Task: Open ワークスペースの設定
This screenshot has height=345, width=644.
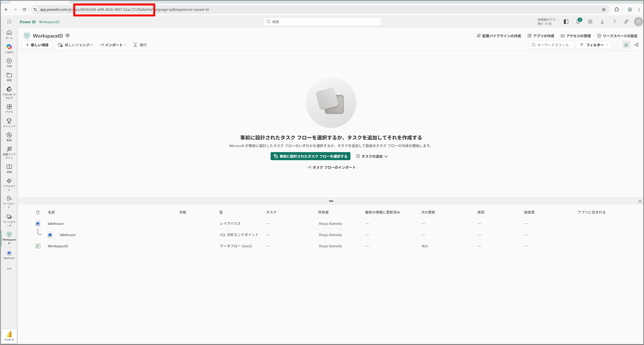Action: [617, 36]
